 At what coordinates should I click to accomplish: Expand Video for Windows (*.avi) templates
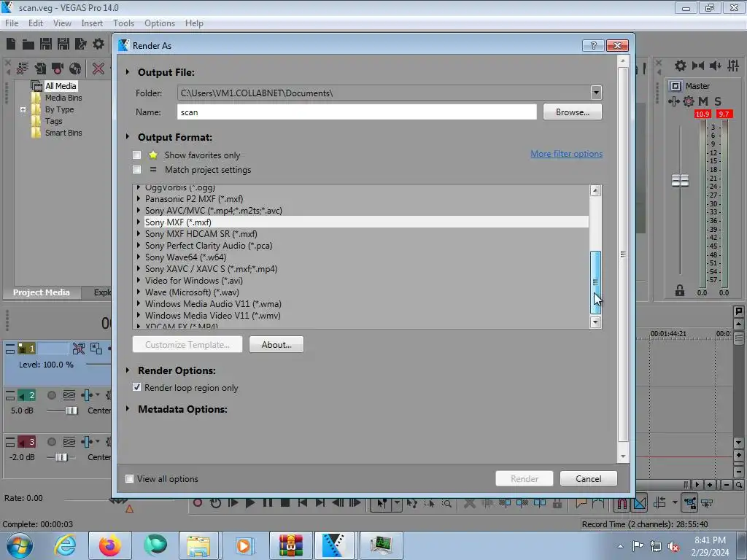click(x=139, y=280)
